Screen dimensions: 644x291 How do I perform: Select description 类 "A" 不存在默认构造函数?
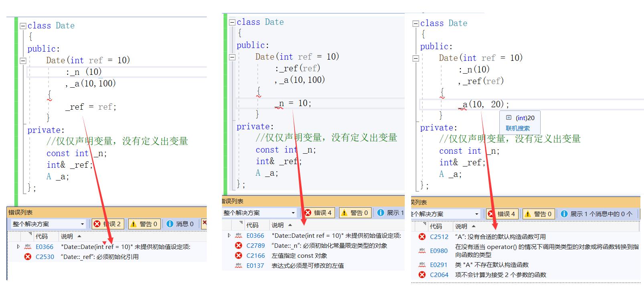pos(492,265)
